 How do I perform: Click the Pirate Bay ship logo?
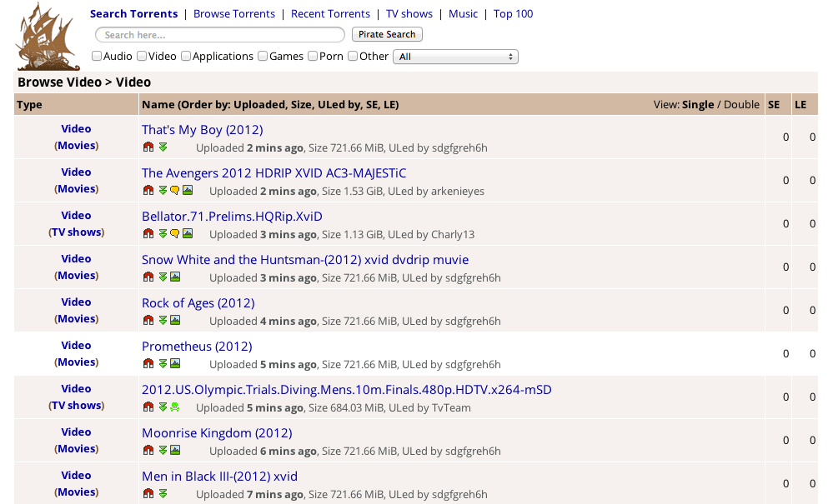[47, 36]
